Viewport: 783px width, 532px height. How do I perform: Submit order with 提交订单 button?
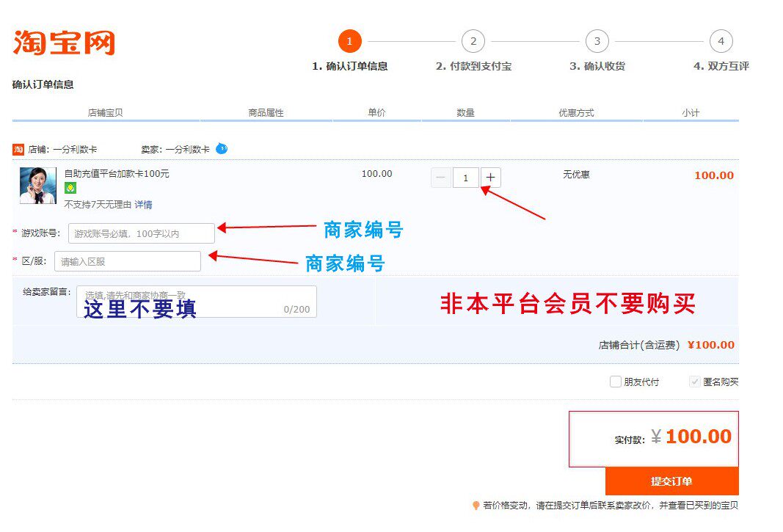click(671, 481)
